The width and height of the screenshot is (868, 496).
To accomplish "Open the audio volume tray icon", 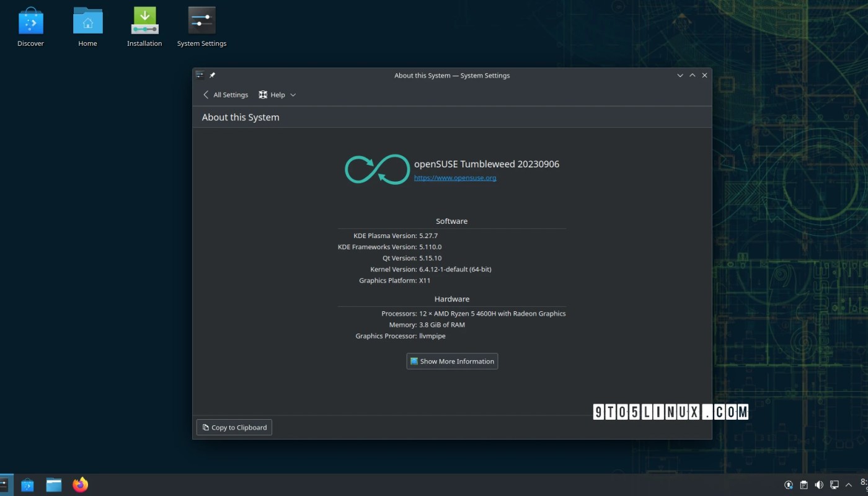I will point(819,485).
